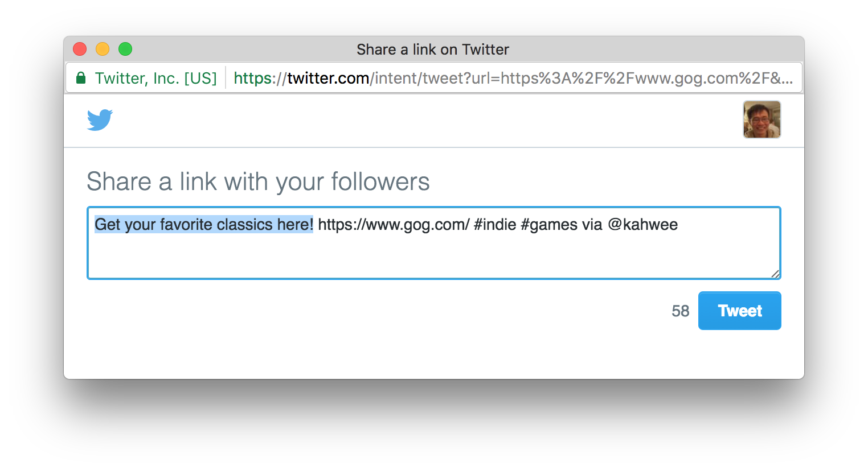Click the tweet text area resize handle
This screenshot has height=470, width=868.
point(775,274)
